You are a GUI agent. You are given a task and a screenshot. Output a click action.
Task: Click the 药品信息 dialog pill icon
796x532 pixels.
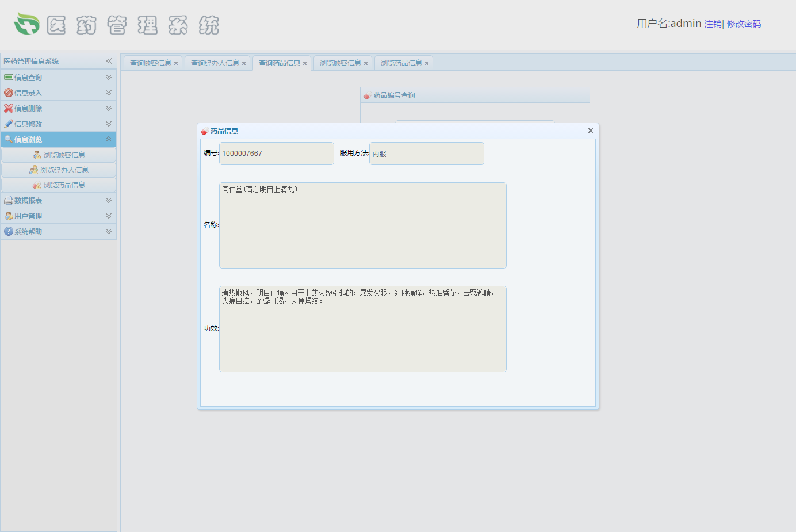coord(205,131)
